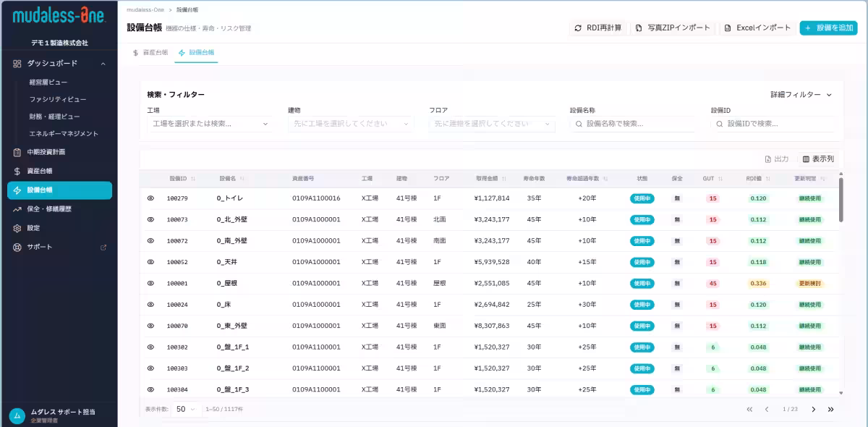View details eye icon for 0_屋根 row

150,283
